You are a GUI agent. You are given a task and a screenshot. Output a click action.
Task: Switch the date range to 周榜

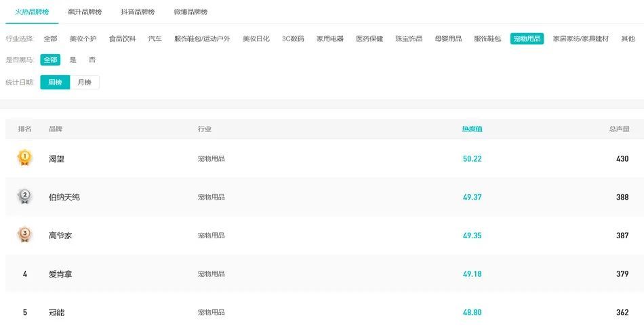[55, 83]
